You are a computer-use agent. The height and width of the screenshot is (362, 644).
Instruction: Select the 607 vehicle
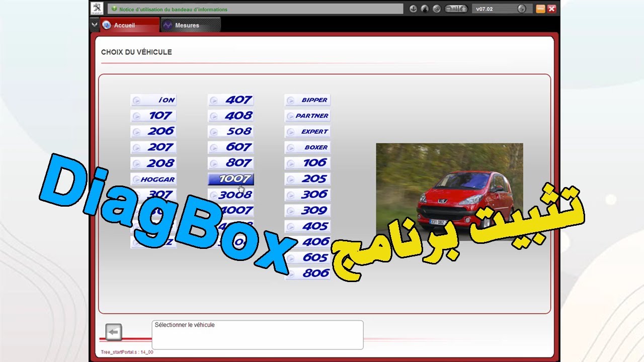pos(231,147)
